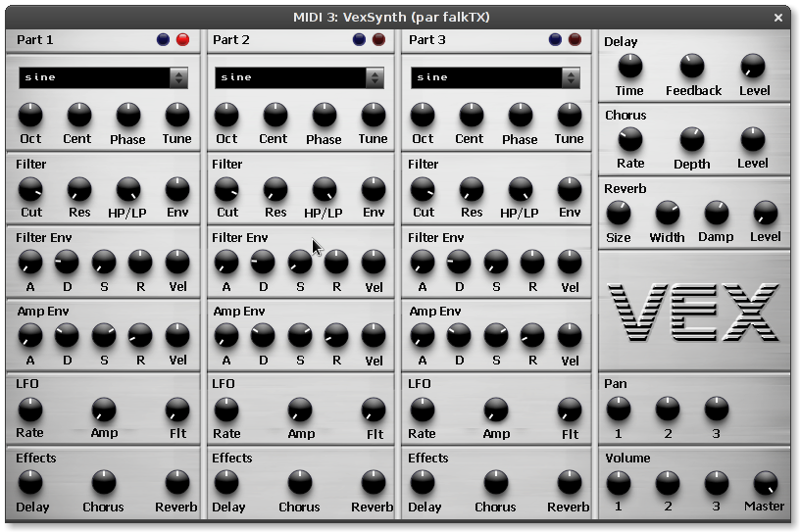Viewport: 800px width, 532px height.
Task: Click Part 1 Filter Env attack A knob
Action: click(30, 263)
